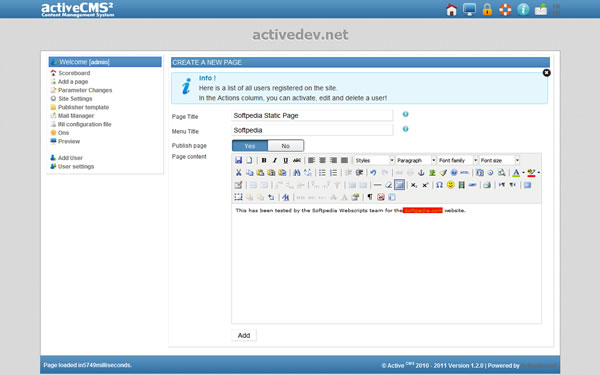Open the Font family dropdown

tap(458, 160)
